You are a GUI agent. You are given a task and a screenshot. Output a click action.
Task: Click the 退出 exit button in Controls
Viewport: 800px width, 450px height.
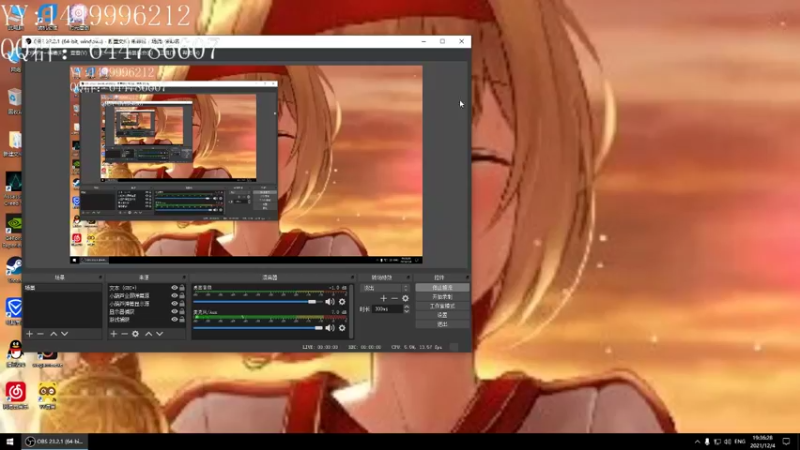pos(442,324)
